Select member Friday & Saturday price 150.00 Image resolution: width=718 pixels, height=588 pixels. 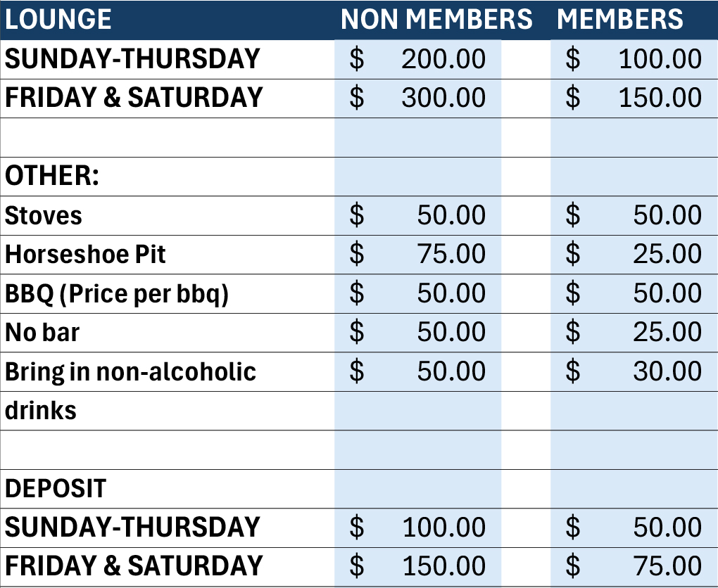(634, 98)
